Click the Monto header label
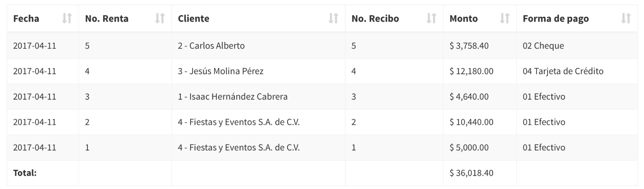 click(463, 18)
